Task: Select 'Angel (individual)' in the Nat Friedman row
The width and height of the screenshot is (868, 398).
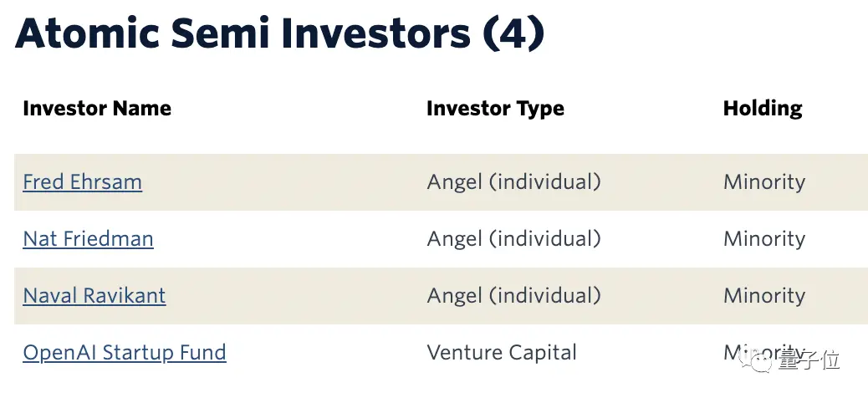Action: tap(513, 239)
